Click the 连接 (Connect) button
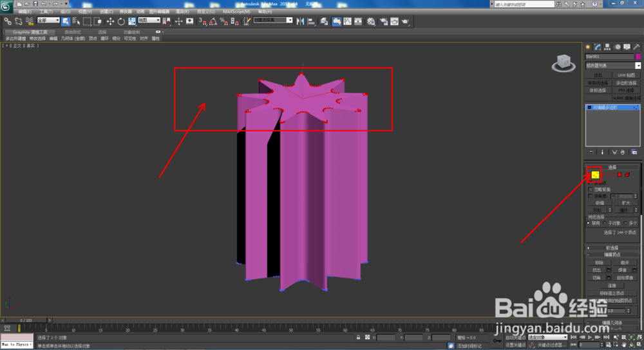The height and width of the screenshot is (350, 644). click(612, 286)
